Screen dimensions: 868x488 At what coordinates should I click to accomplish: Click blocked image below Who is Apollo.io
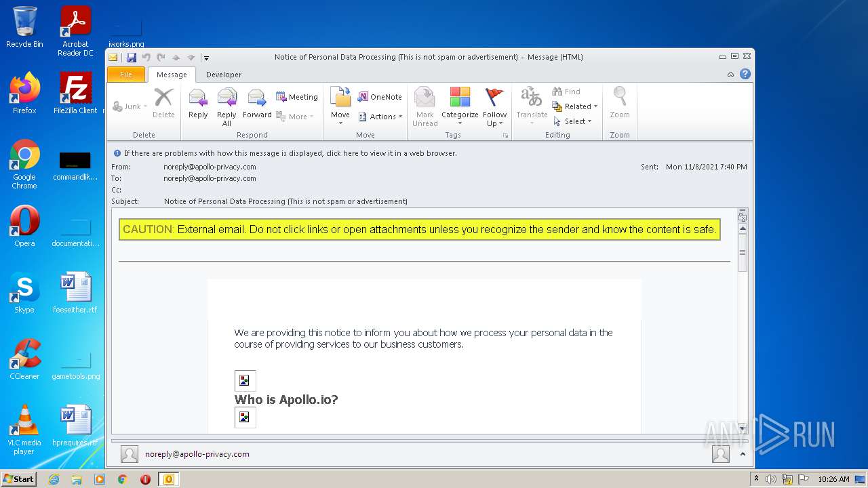[x=245, y=418]
